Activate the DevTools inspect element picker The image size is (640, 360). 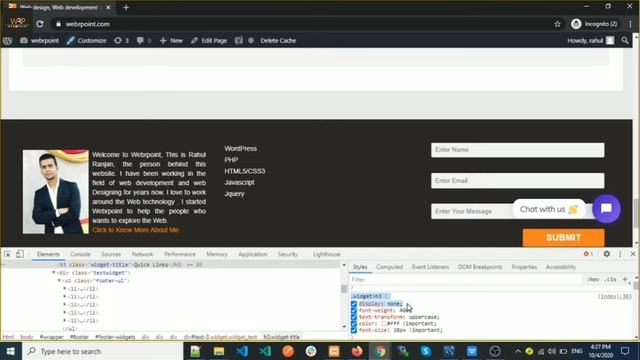7,254
